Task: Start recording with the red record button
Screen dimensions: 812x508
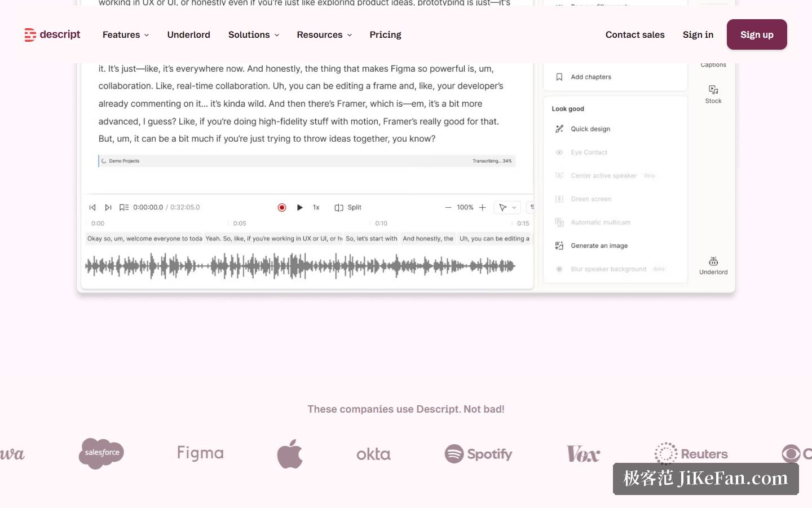Action: tap(282, 207)
